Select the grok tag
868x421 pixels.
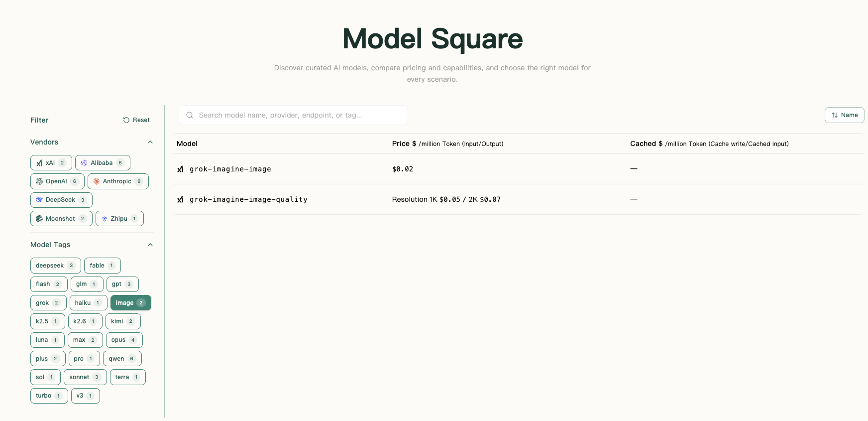[x=48, y=303]
